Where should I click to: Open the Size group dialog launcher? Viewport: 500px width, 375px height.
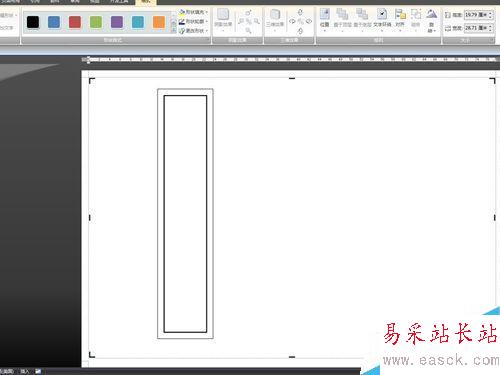point(492,40)
